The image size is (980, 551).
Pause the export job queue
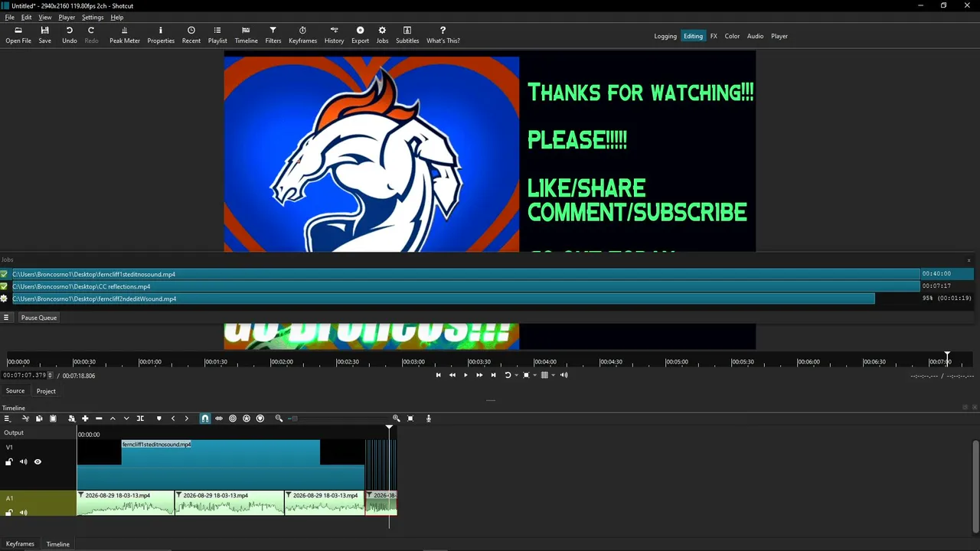pos(39,318)
